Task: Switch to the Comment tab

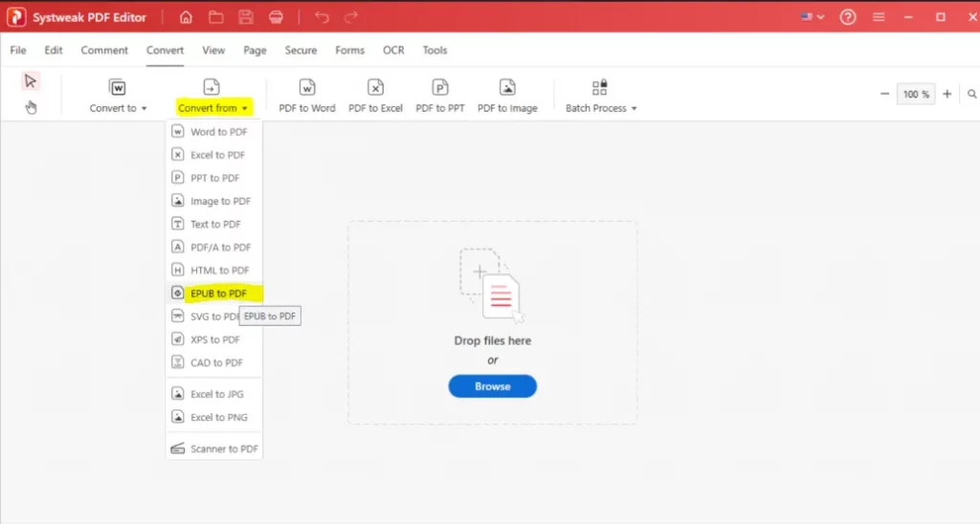Action: 104,50
